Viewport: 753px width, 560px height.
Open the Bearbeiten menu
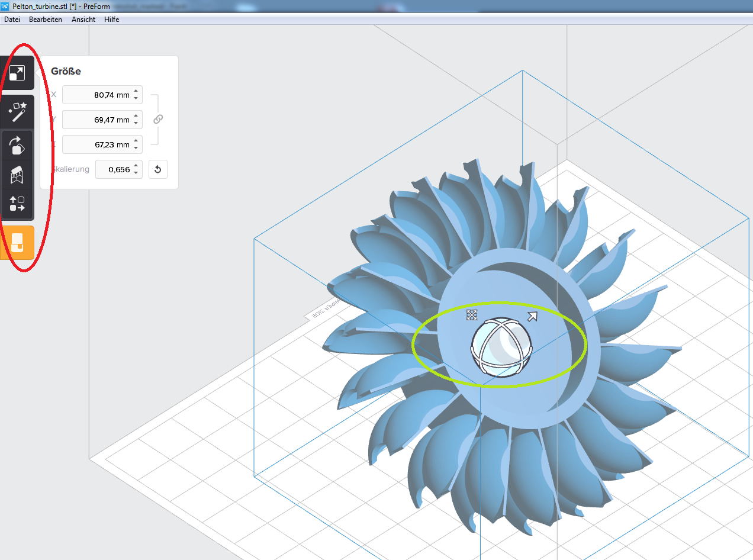pos(46,20)
